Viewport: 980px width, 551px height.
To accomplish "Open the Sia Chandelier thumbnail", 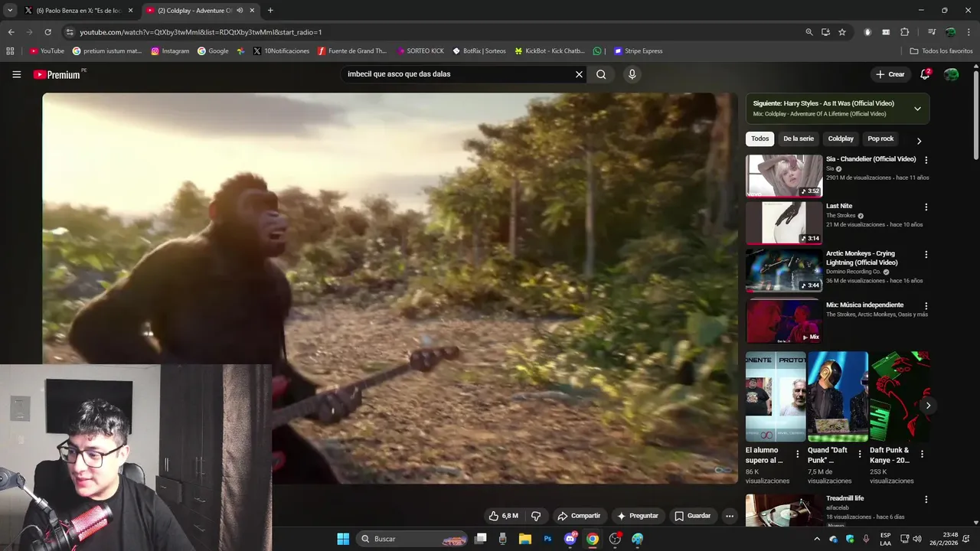I will [784, 176].
